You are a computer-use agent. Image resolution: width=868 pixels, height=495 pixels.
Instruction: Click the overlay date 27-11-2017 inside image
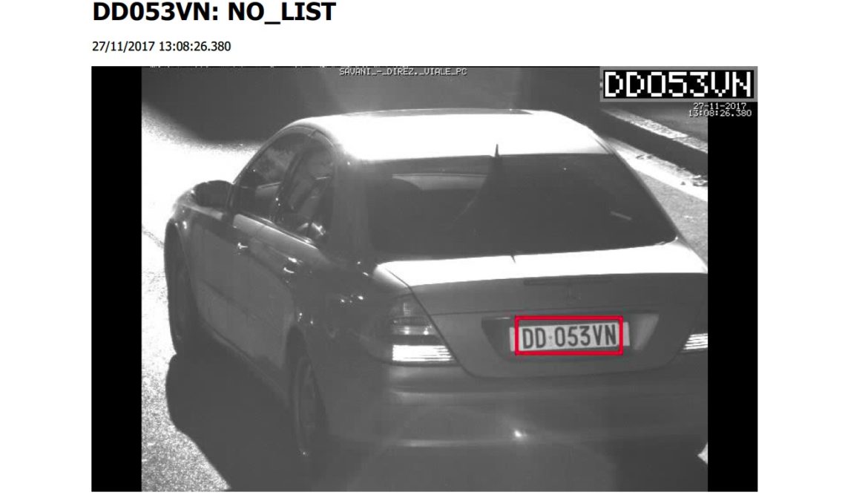[719, 105]
